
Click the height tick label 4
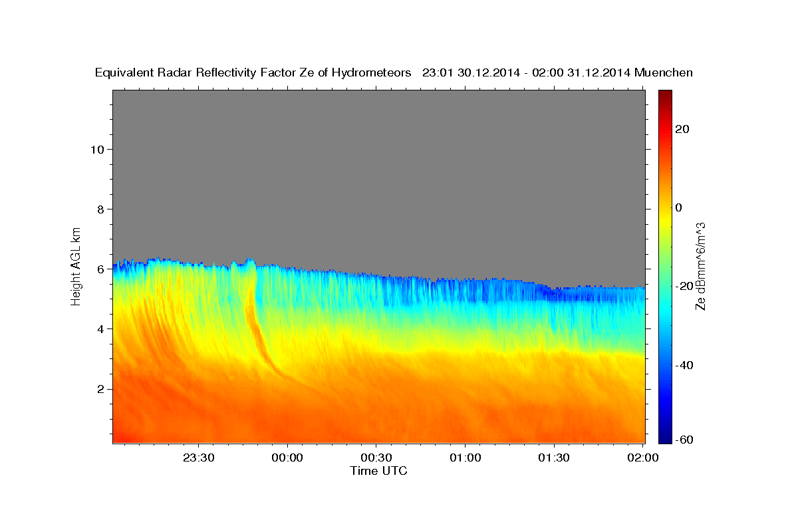100,329
